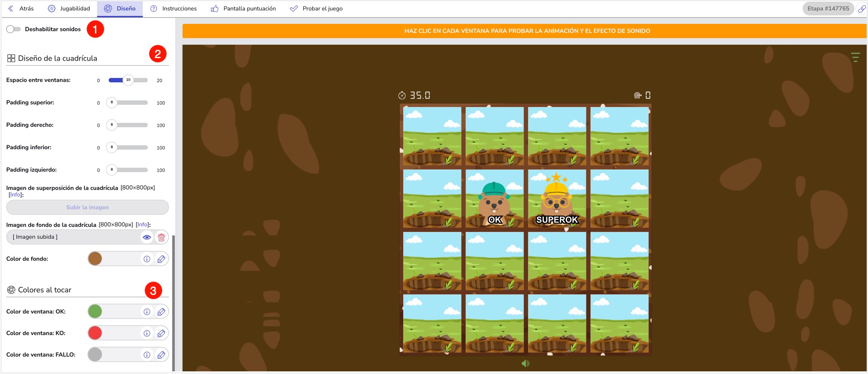Click the Colores al tocar palette icon
This screenshot has height=374, width=868.
point(11,290)
